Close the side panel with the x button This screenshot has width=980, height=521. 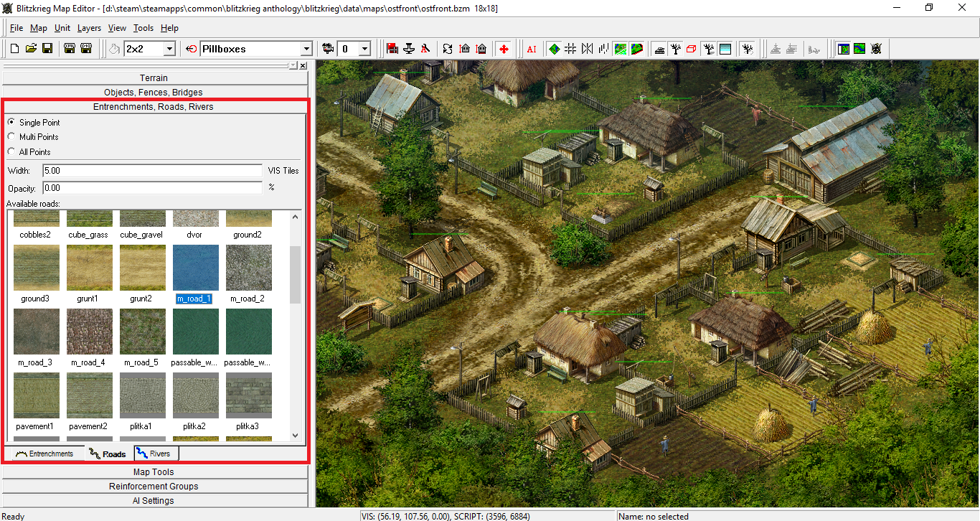[302, 65]
